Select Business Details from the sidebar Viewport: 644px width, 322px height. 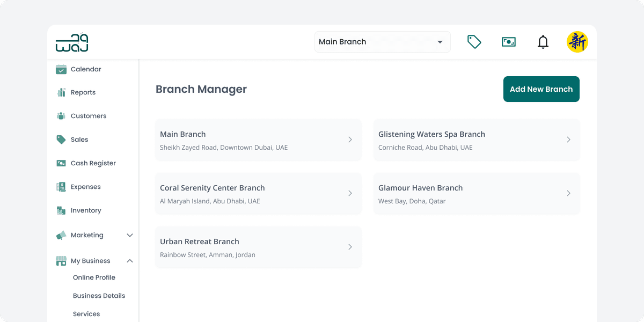coord(99,296)
